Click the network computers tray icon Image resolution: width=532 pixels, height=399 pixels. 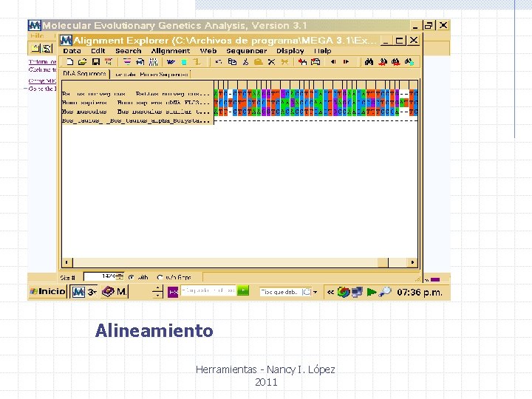[358, 292]
